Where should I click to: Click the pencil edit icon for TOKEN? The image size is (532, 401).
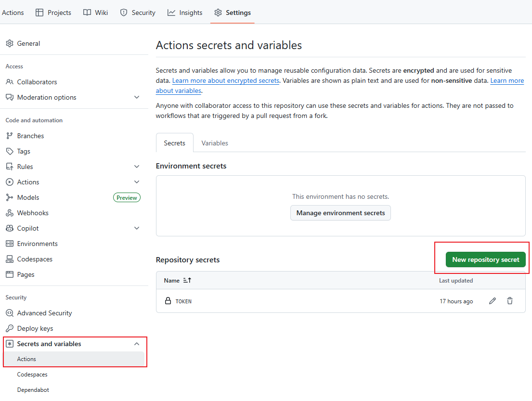pyautogui.click(x=492, y=301)
